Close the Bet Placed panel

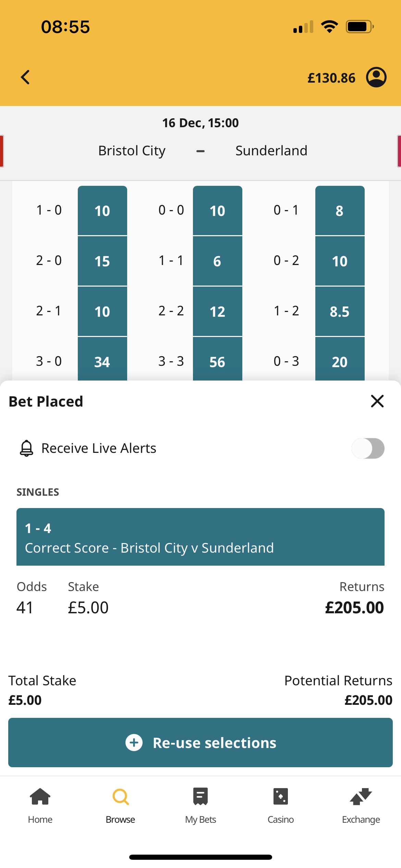pyautogui.click(x=377, y=401)
